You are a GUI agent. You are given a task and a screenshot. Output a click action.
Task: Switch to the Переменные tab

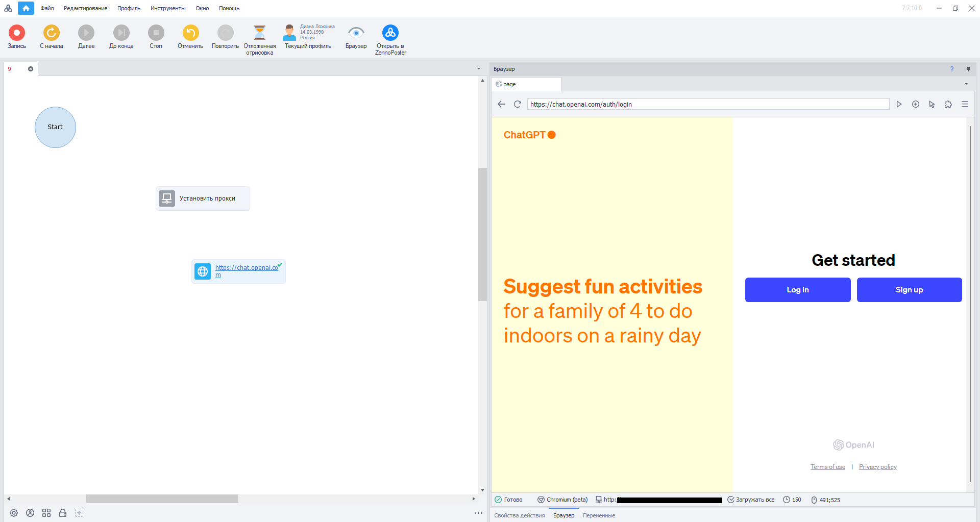pyautogui.click(x=599, y=515)
